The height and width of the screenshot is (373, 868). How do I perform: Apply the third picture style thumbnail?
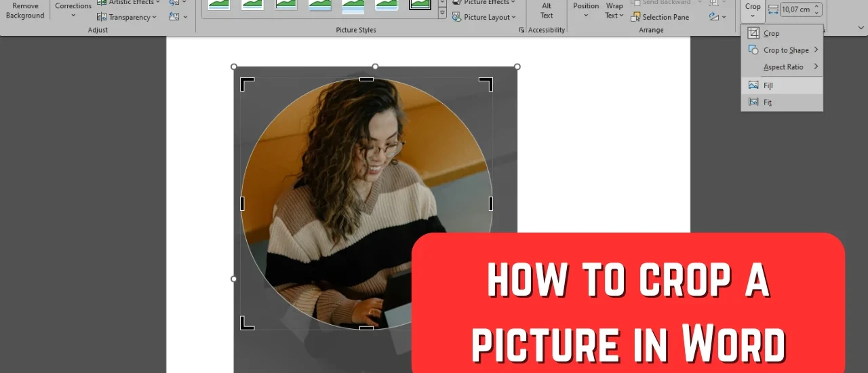(286, 4)
